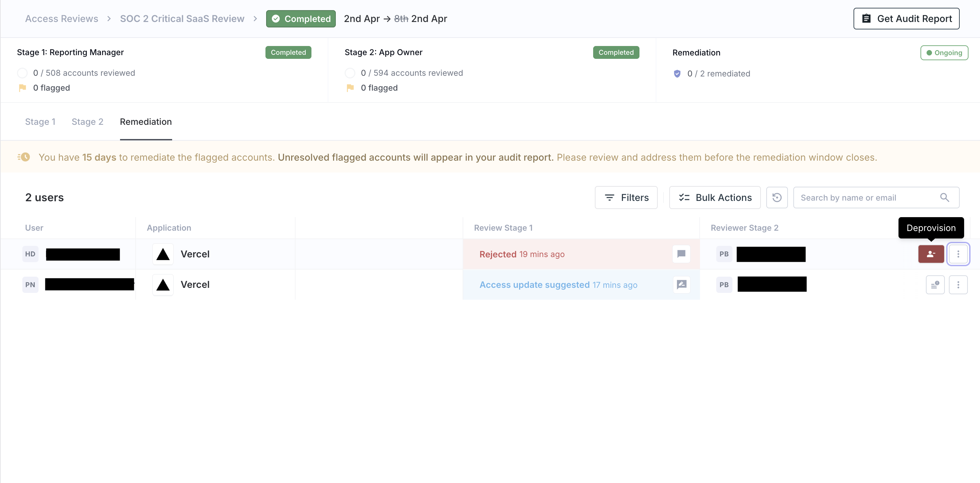This screenshot has width=980, height=483.
Task: Open the SOC 2 Critical SaaS Review breadcrumb
Action: 182,19
